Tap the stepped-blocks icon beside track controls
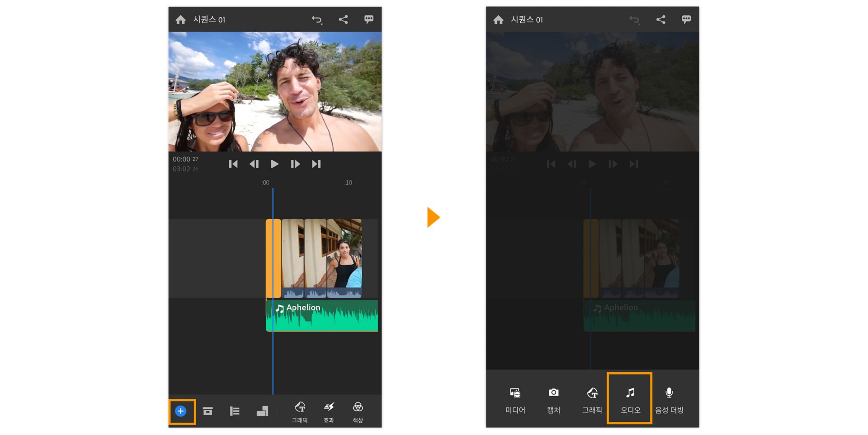This screenshot has height=435, width=868. tap(262, 411)
